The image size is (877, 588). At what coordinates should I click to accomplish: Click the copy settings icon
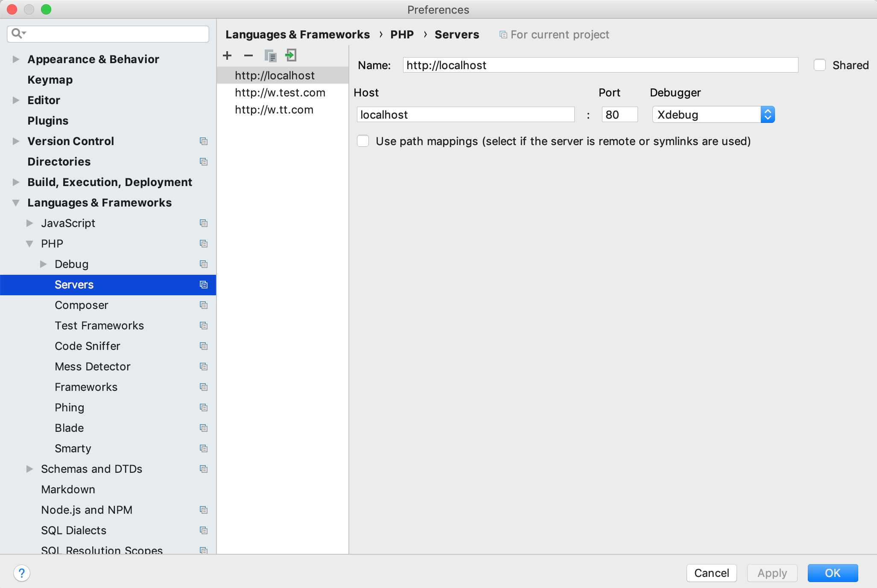270,55
